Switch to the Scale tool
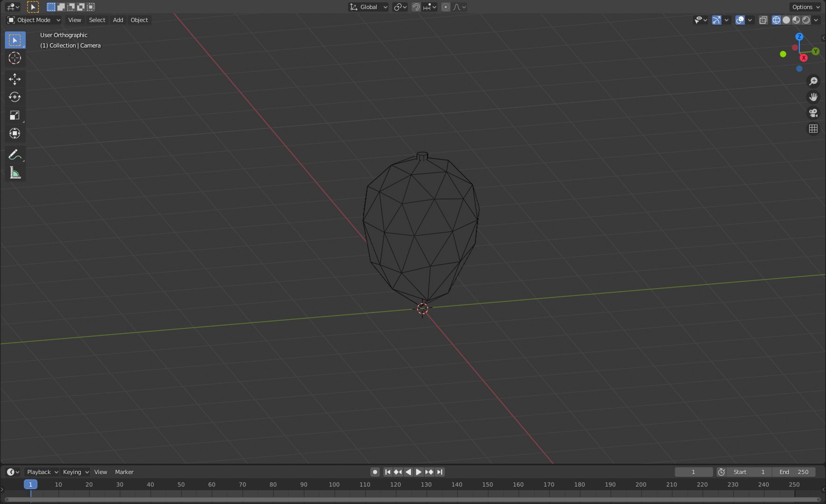Viewport: 826px width, 504px height. click(x=15, y=115)
